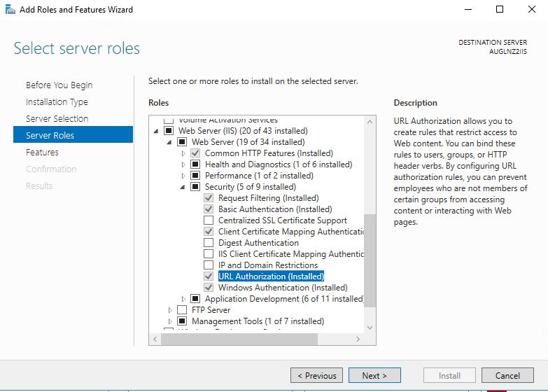The height and width of the screenshot is (392, 548).
Task: Collapse the Security tree node
Action: [183, 187]
